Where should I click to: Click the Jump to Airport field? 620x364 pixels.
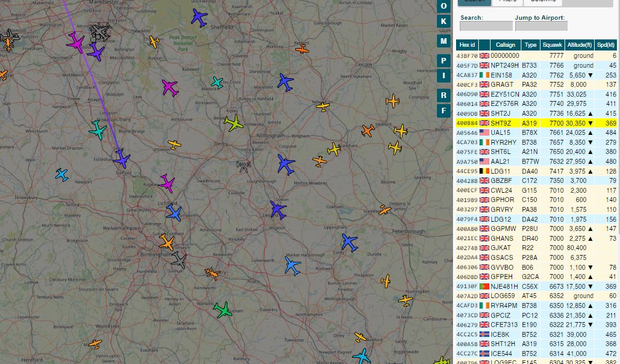click(x=541, y=27)
